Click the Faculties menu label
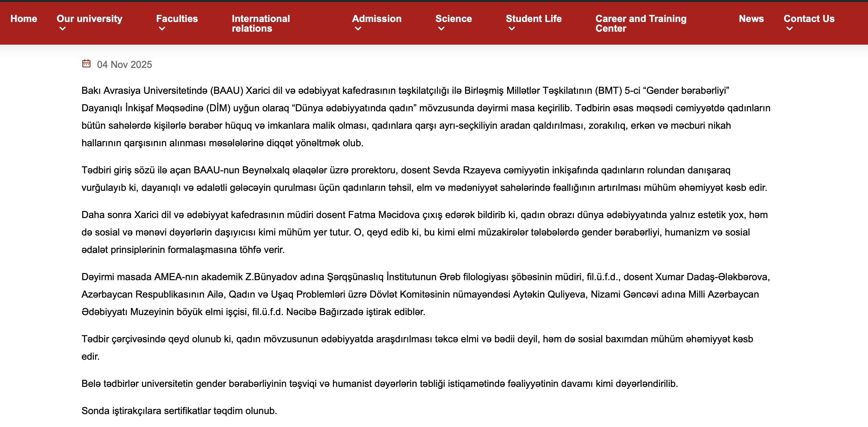Screen dimensions: 868x427 [x=177, y=19]
